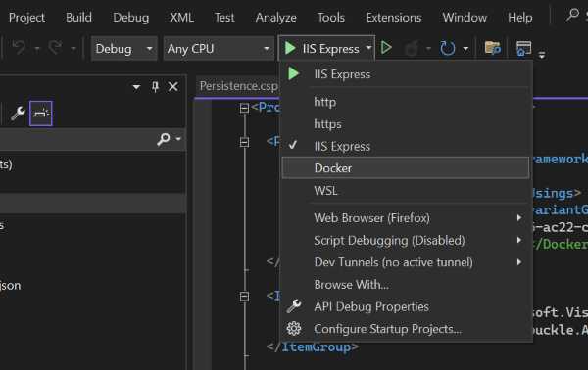Open the Extensions menu
Viewport: 588px width, 370px height.
(394, 18)
